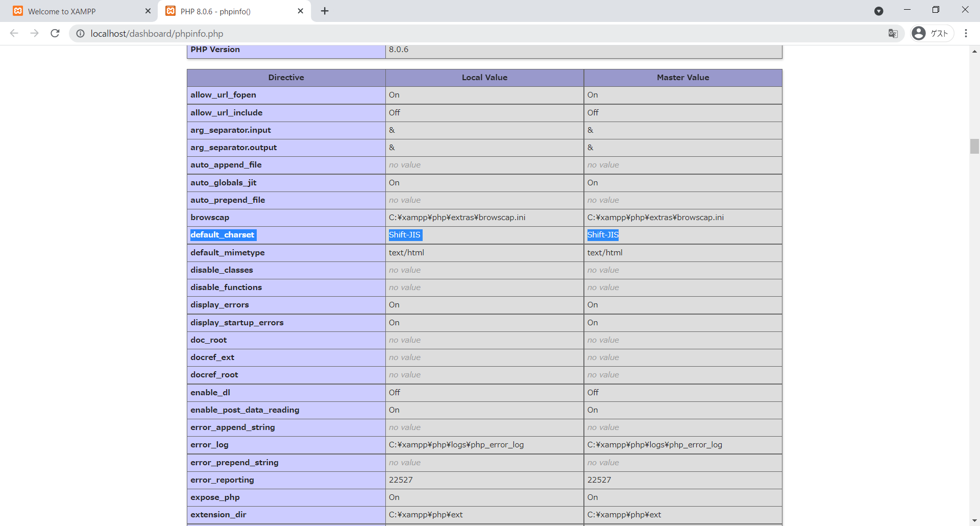
Task: Click the highlighted default_charset directive cell
Action: point(223,235)
